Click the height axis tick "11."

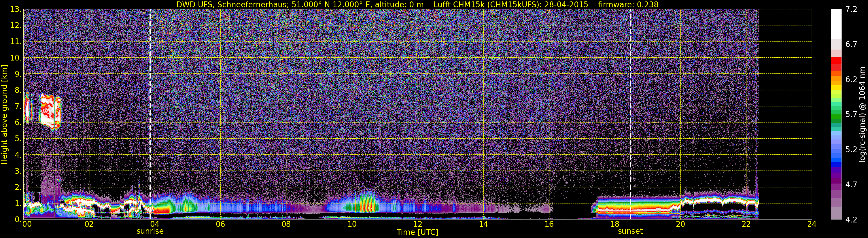[15, 42]
